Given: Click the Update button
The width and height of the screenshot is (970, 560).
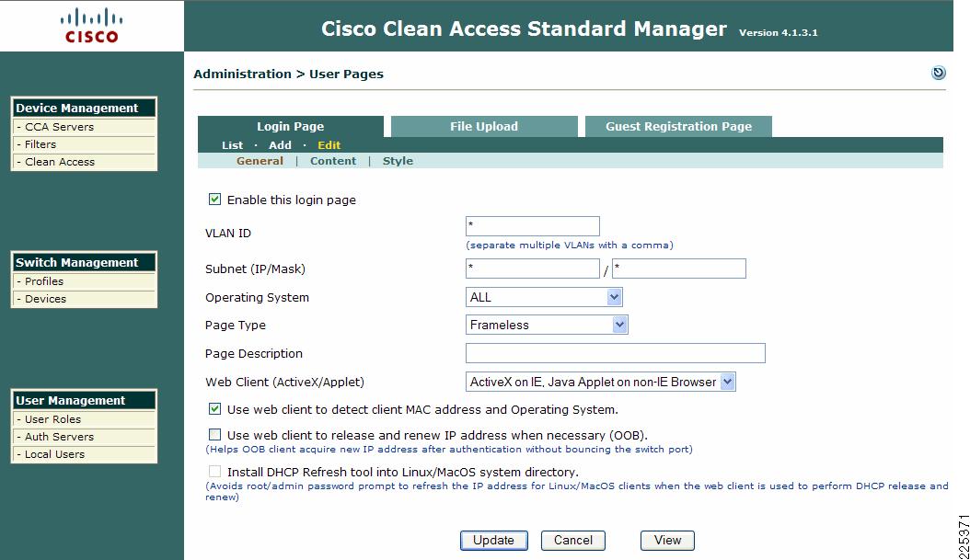Looking at the screenshot, I should click(493, 540).
